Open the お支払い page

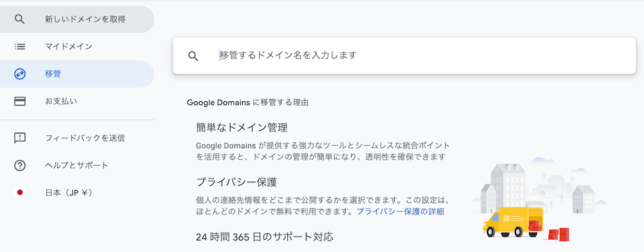tap(77, 101)
